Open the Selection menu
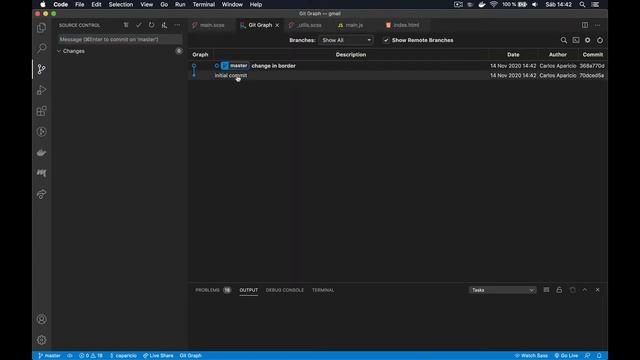This screenshot has height=360, width=640. click(120, 4)
